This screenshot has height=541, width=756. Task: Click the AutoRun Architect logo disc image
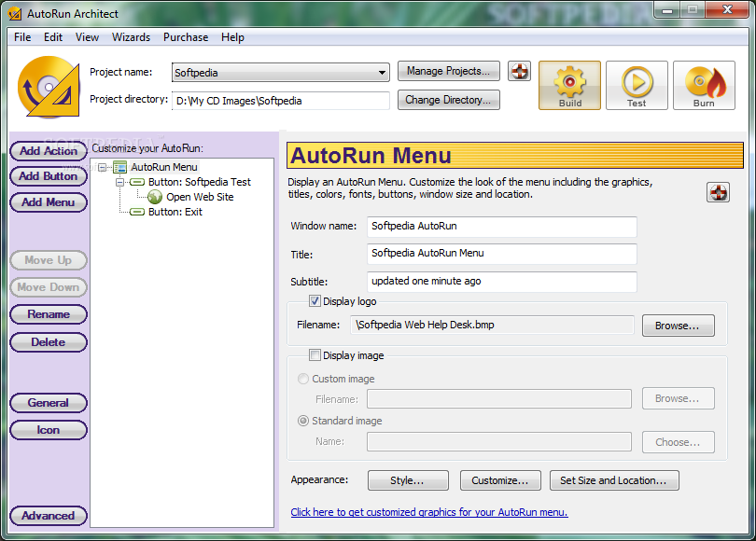click(x=49, y=87)
